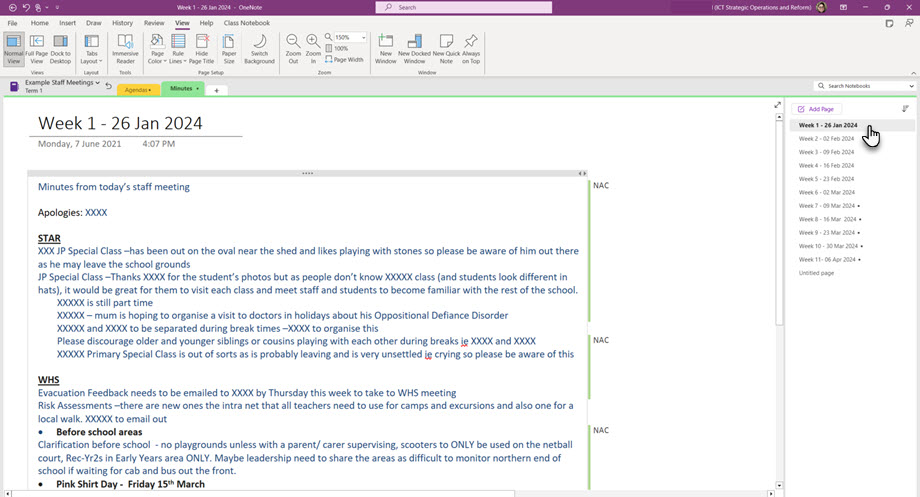
Task: Open the 150% zoom level combo box
Action: [363, 37]
